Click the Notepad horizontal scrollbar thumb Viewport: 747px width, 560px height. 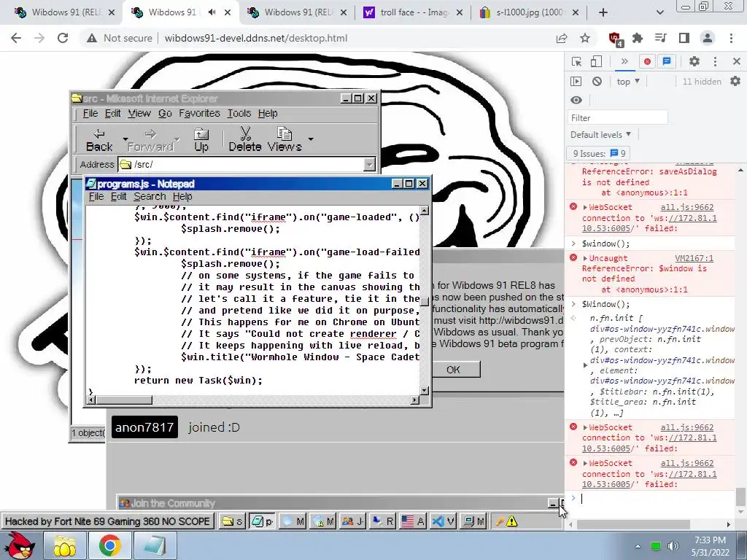point(124,400)
